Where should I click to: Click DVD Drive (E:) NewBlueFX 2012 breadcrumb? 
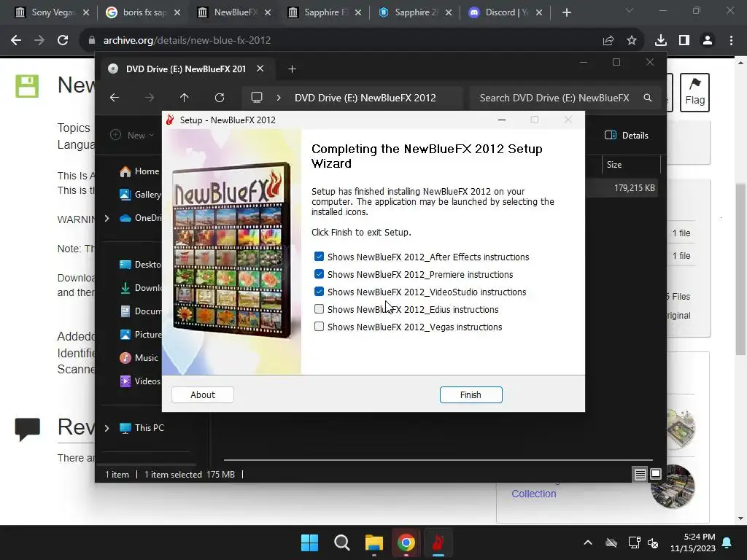(365, 98)
